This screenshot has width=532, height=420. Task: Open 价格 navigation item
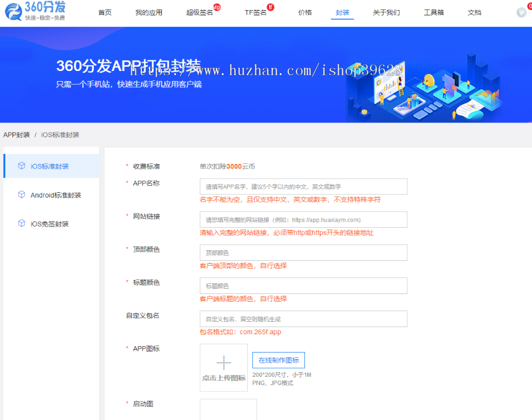coord(304,12)
